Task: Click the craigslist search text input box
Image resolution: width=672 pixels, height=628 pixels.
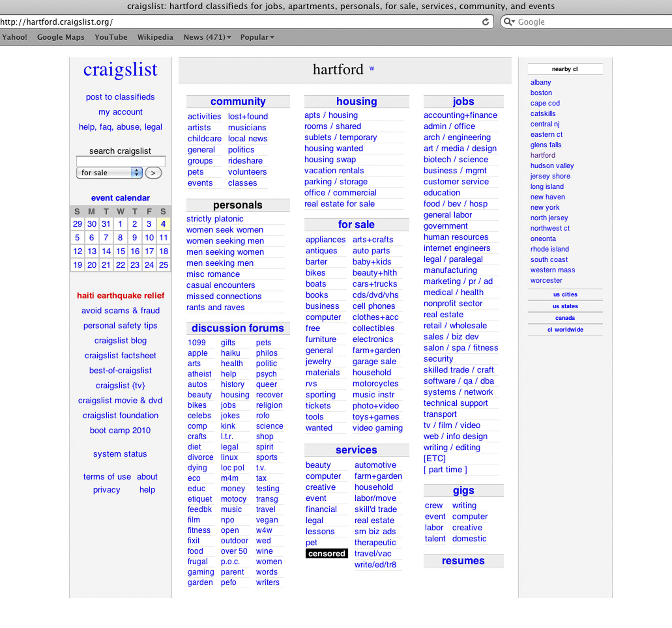Action: [121, 161]
